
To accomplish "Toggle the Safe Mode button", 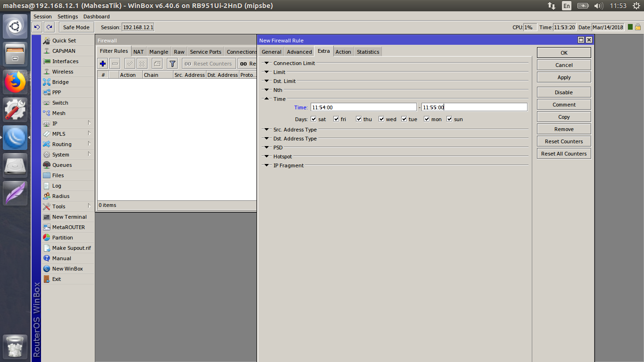I will coord(76,27).
